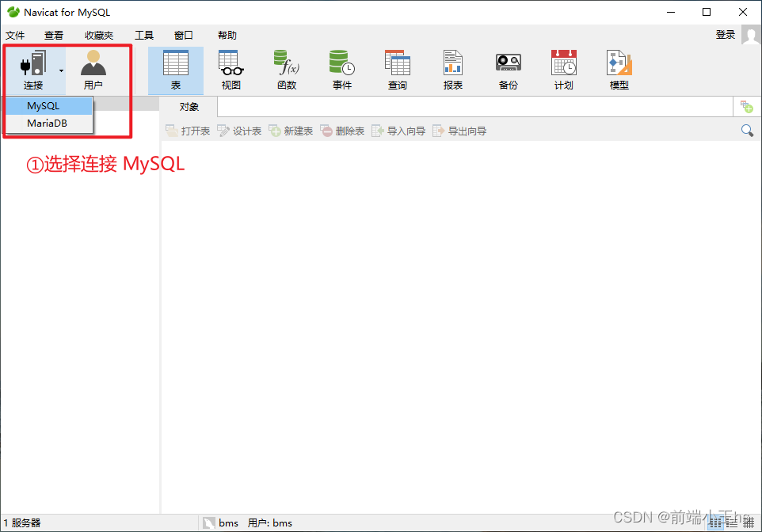The image size is (762, 532).
Task: Click the bms connection status icon
Action: tap(209, 523)
